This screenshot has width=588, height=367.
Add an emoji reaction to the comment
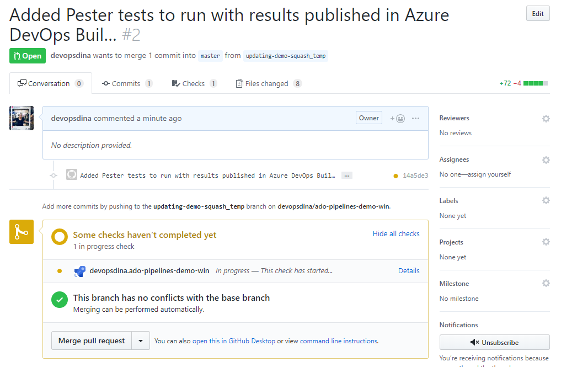tap(397, 119)
